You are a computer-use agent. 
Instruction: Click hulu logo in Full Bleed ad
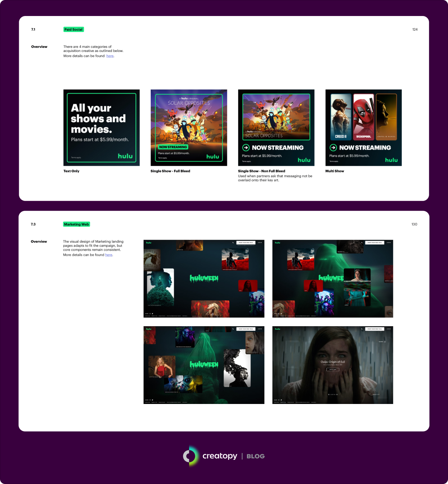(213, 157)
